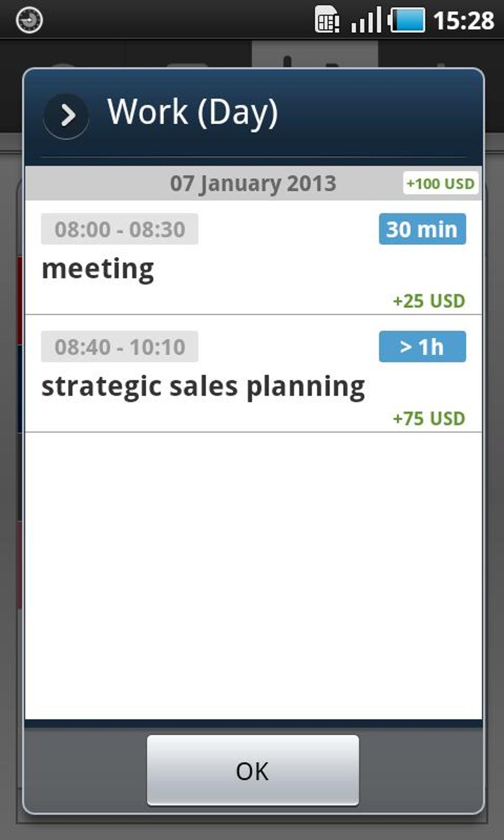The width and height of the screenshot is (504, 840).
Task: Tap the signal strength bars icon
Action: 366,20
